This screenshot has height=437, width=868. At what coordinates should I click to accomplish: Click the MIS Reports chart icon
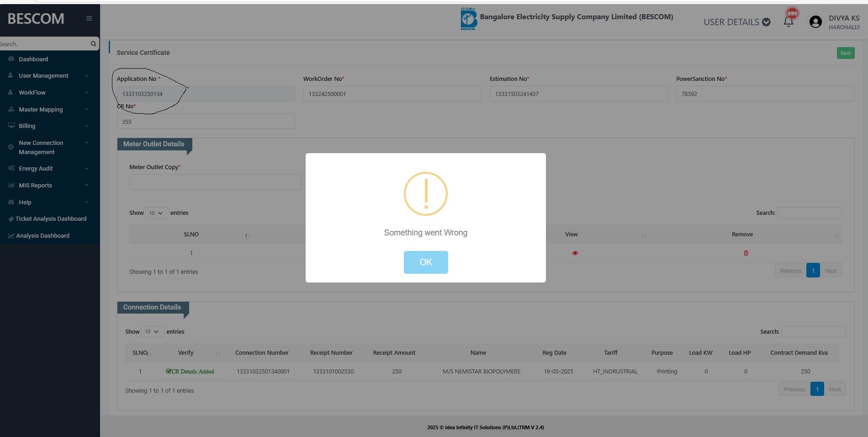(11, 185)
